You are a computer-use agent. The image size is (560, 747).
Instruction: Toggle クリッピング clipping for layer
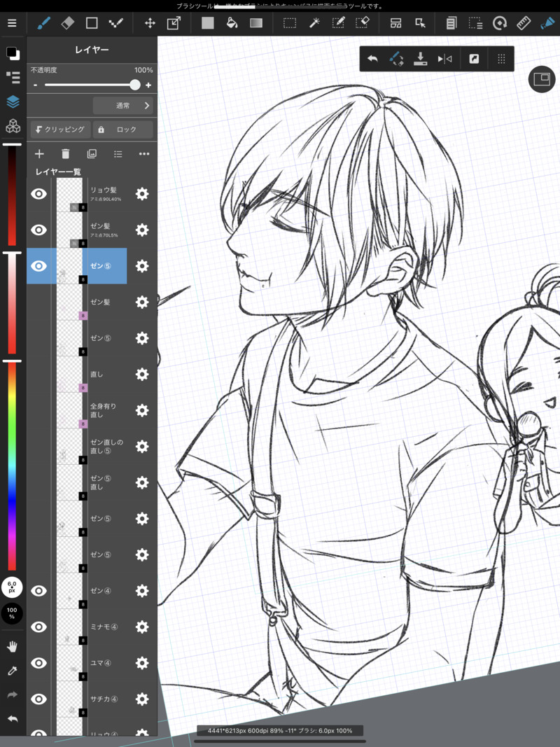[60, 130]
